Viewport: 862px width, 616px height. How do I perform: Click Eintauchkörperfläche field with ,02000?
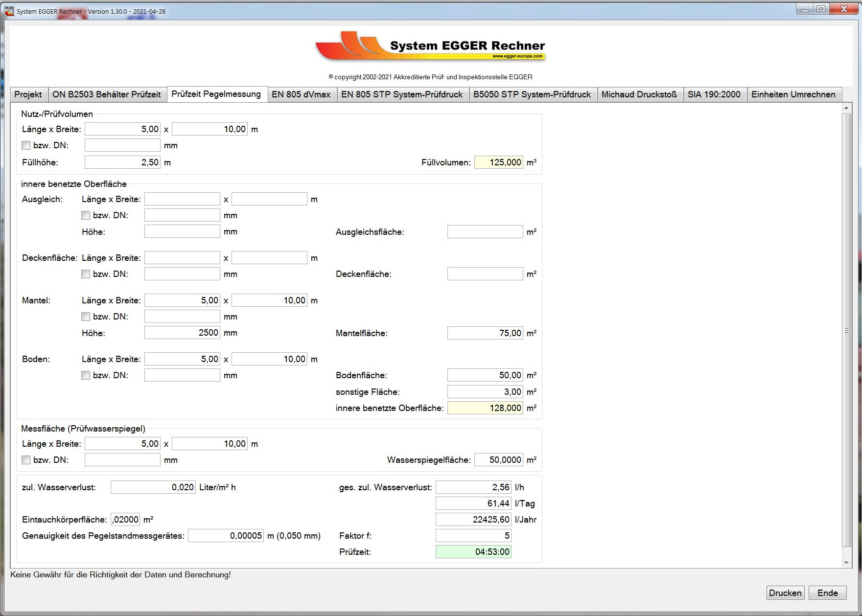(x=125, y=520)
